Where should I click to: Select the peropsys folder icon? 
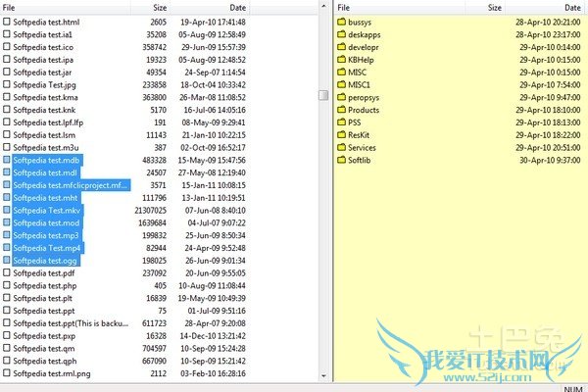[341, 97]
